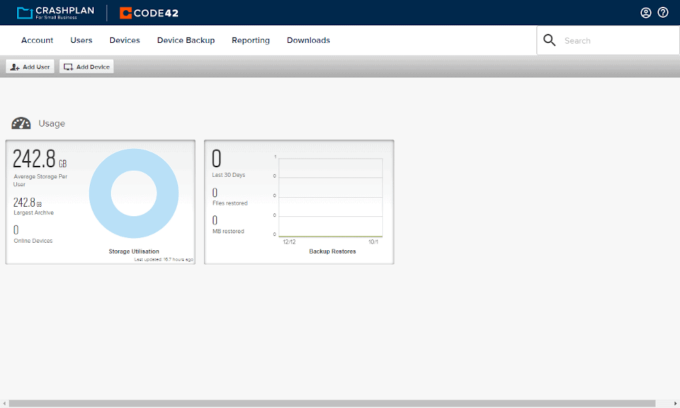The height and width of the screenshot is (408, 680).
Task: Open the Reporting section
Action: click(250, 40)
